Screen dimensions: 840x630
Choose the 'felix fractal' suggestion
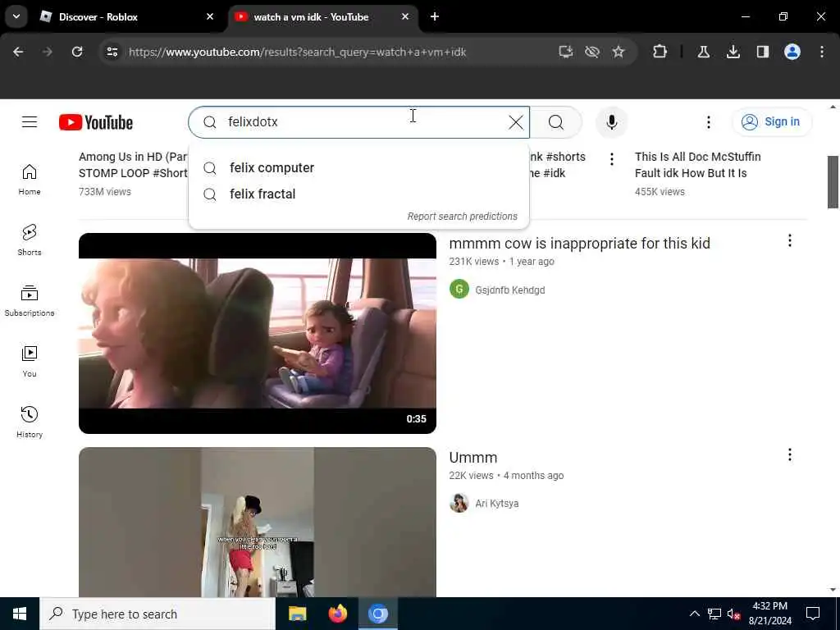click(359, 194)
